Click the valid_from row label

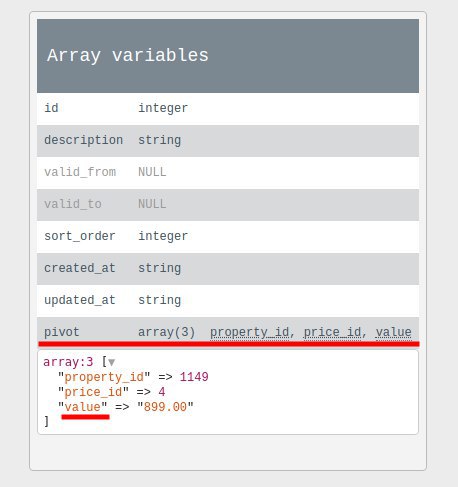(80, 172)
